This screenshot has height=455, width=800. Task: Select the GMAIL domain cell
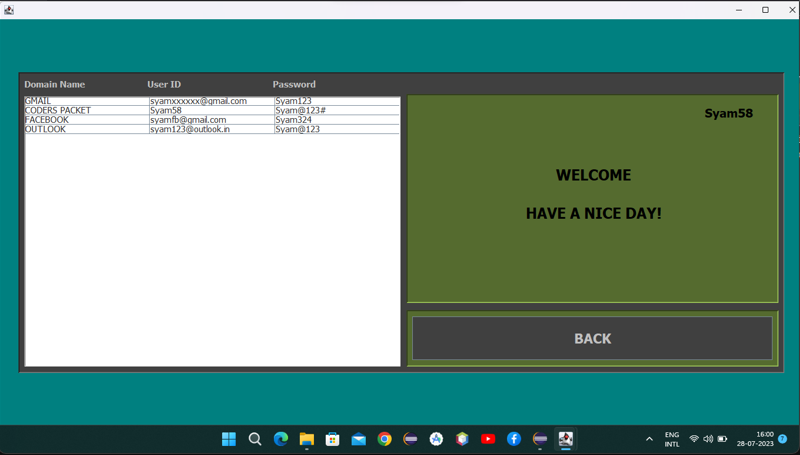87,101
